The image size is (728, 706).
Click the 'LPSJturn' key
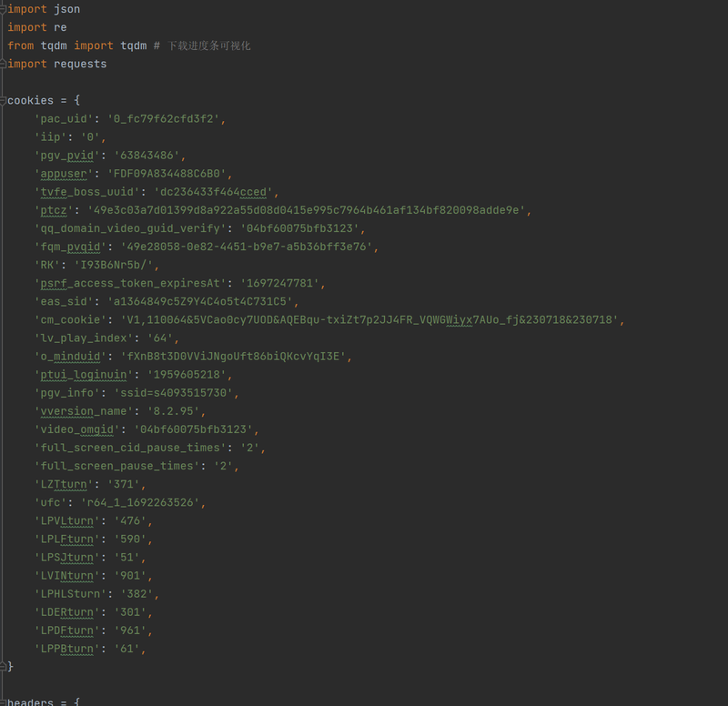pyautogui.click(x=66, y=558)
